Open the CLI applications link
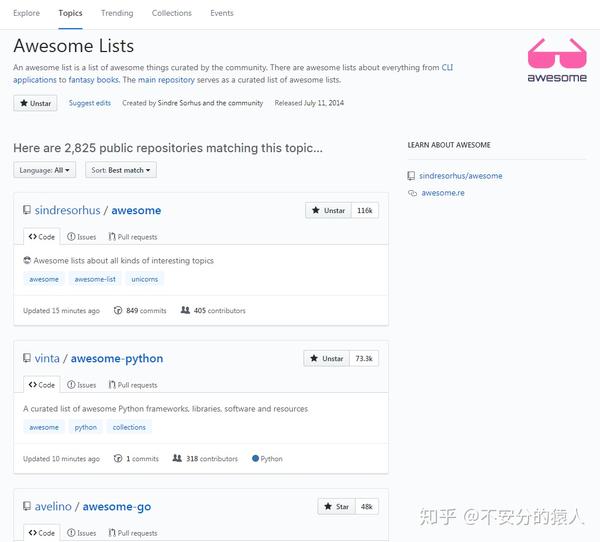The height and width of the screenshot is (542, 600). [x=447, y=68]
